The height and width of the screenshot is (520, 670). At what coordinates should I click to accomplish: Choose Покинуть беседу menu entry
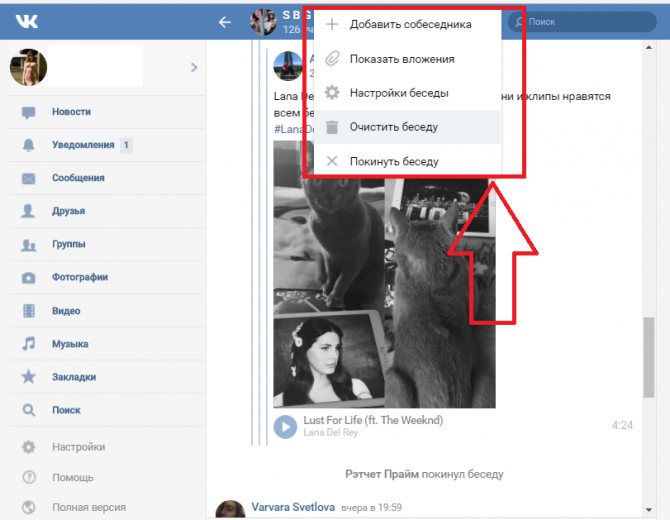[407, 162]
